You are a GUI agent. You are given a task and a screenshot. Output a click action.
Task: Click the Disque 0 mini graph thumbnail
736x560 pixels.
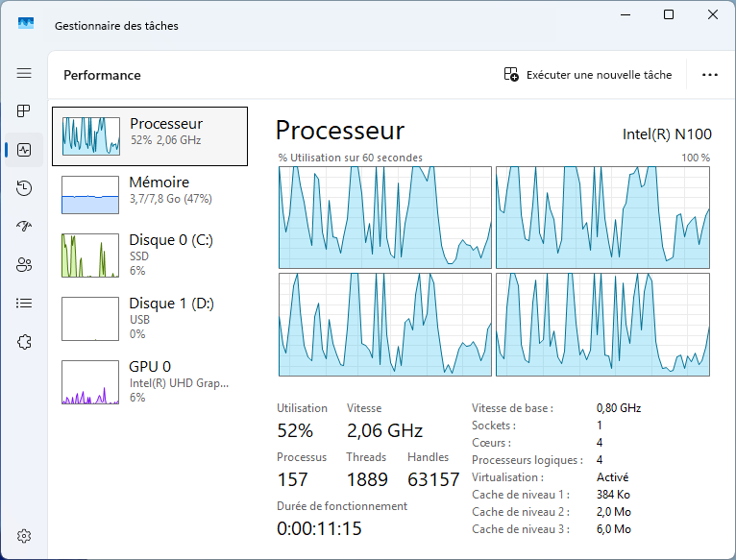pos(90,256)
